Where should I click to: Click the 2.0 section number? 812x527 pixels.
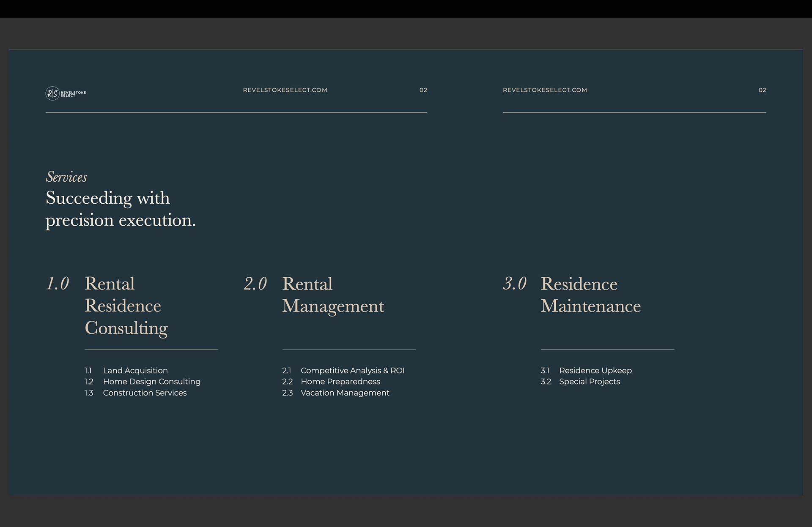click(x=255, y=284)
